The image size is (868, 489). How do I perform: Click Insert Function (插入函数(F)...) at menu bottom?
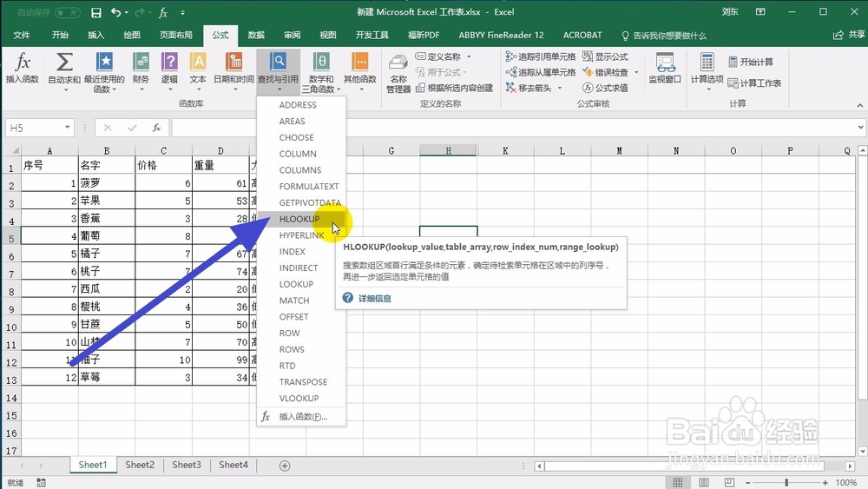tap(302, 416)
